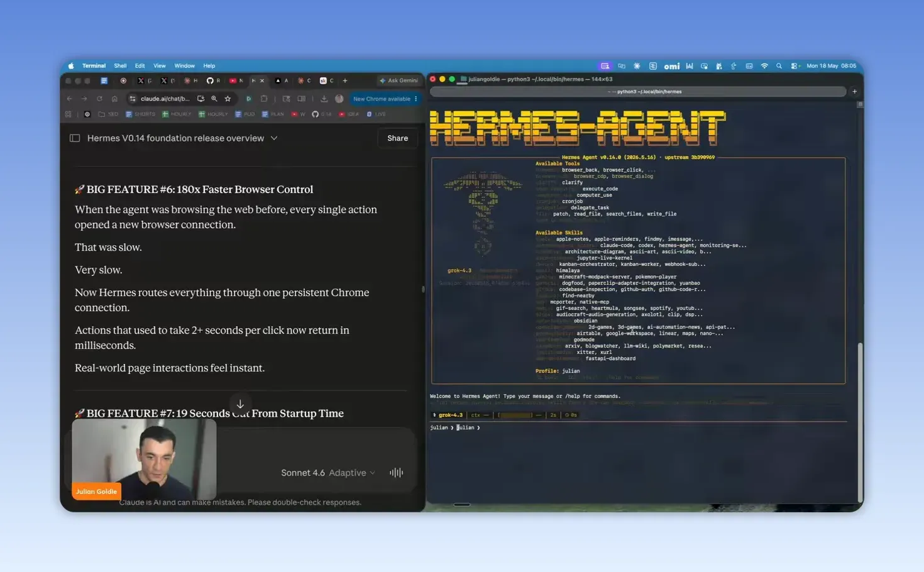The image size is (924, 572).
Task: Click the zoom magnifier in the address bar
Action: click(x=214, y=99)
